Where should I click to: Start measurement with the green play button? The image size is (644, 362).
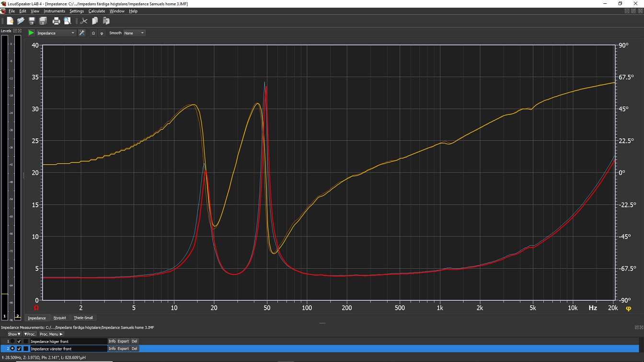[x=31, y=33]
